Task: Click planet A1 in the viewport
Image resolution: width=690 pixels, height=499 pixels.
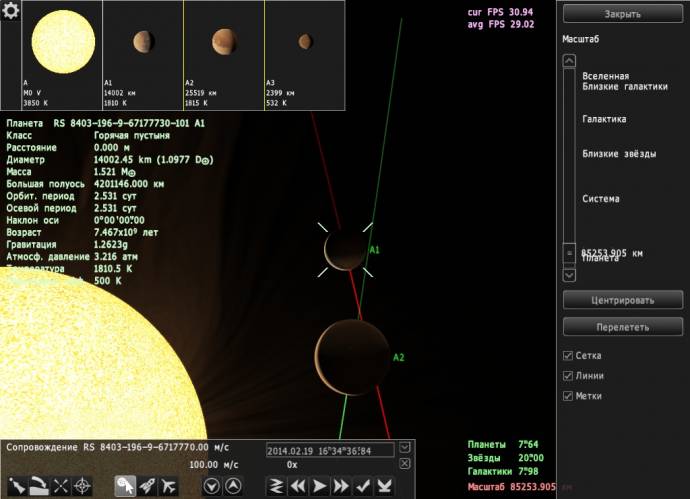Action: click(346, 250)
